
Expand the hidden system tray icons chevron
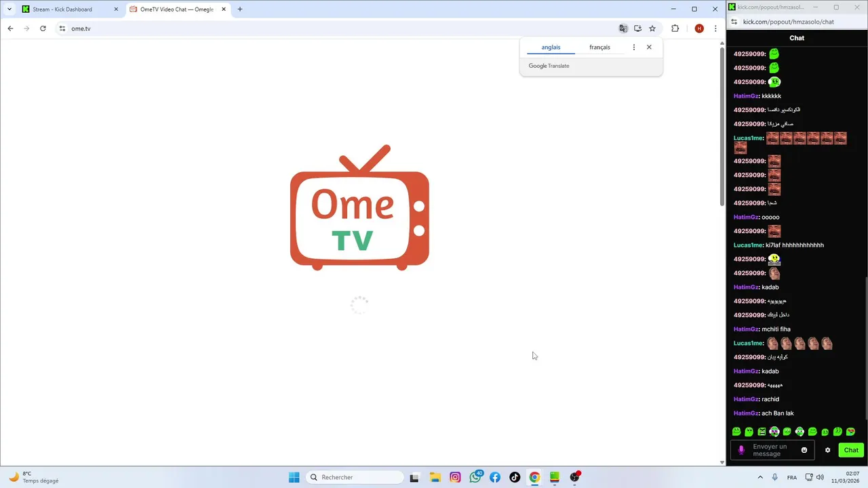coord(759,477)
